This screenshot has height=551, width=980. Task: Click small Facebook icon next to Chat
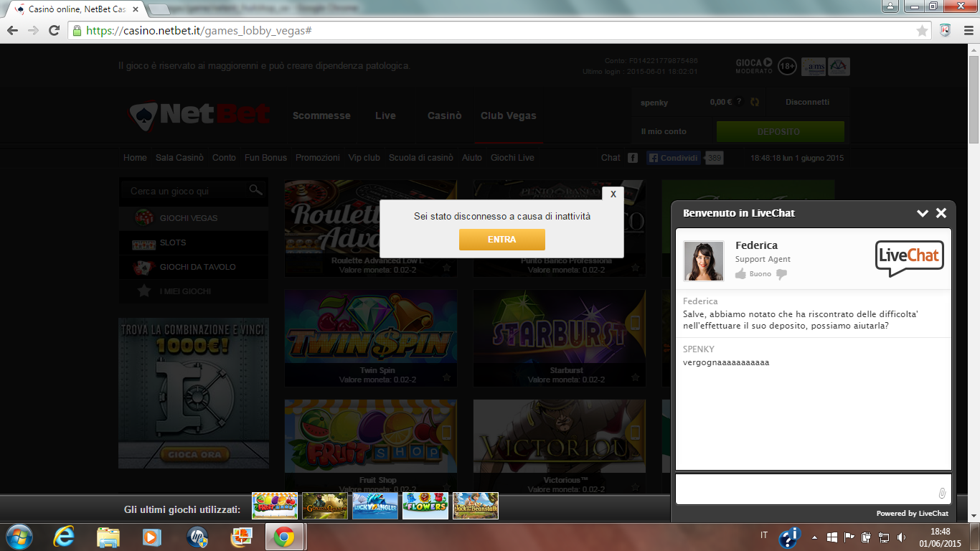click(633, 158)
